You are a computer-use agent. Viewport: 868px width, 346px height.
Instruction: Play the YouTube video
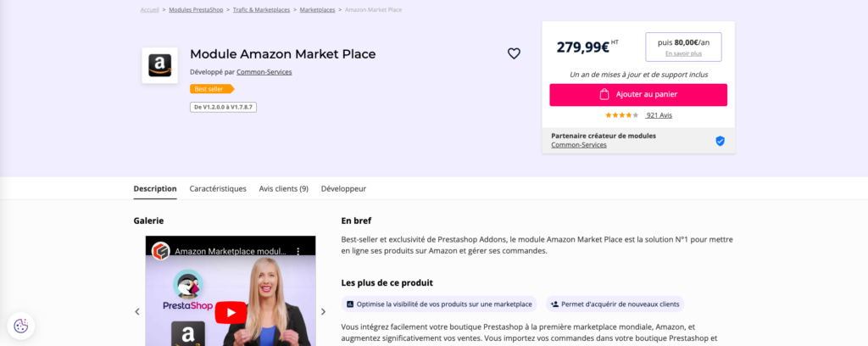pos(231,312)
